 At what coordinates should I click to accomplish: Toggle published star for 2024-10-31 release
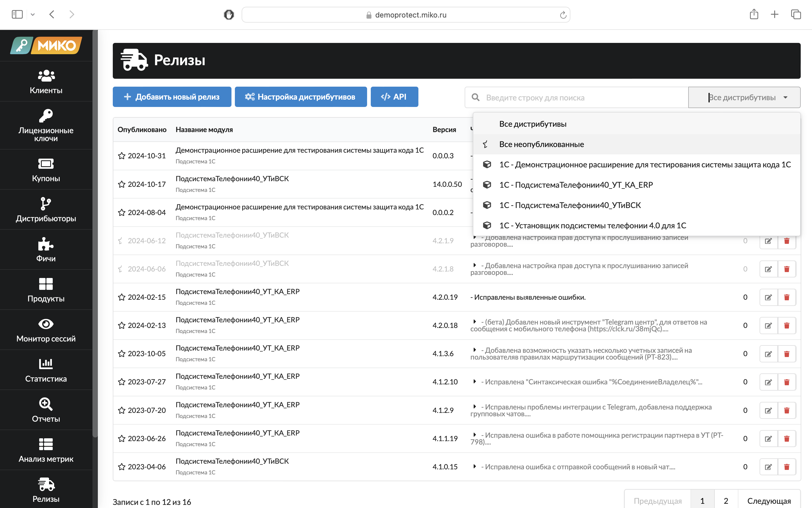tap(122, 156)
